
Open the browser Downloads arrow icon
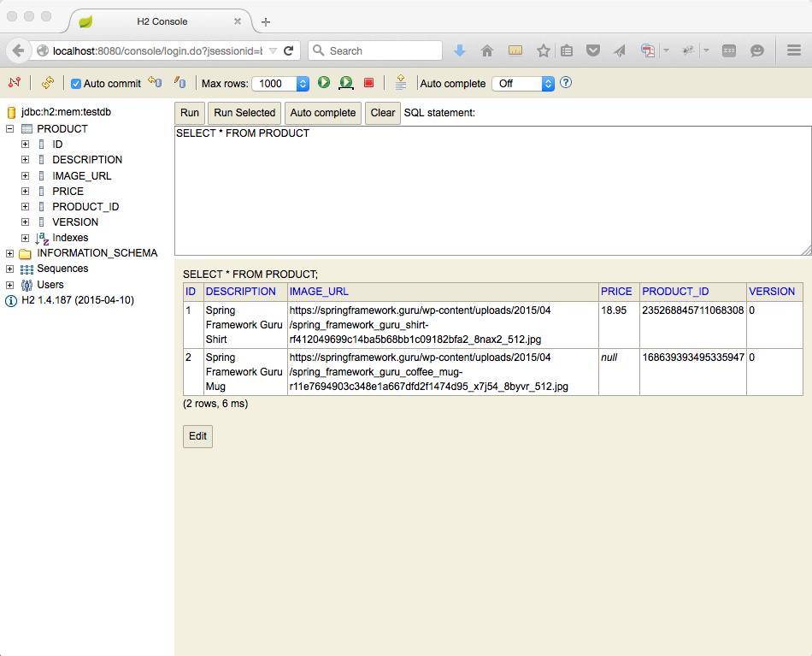459,50
